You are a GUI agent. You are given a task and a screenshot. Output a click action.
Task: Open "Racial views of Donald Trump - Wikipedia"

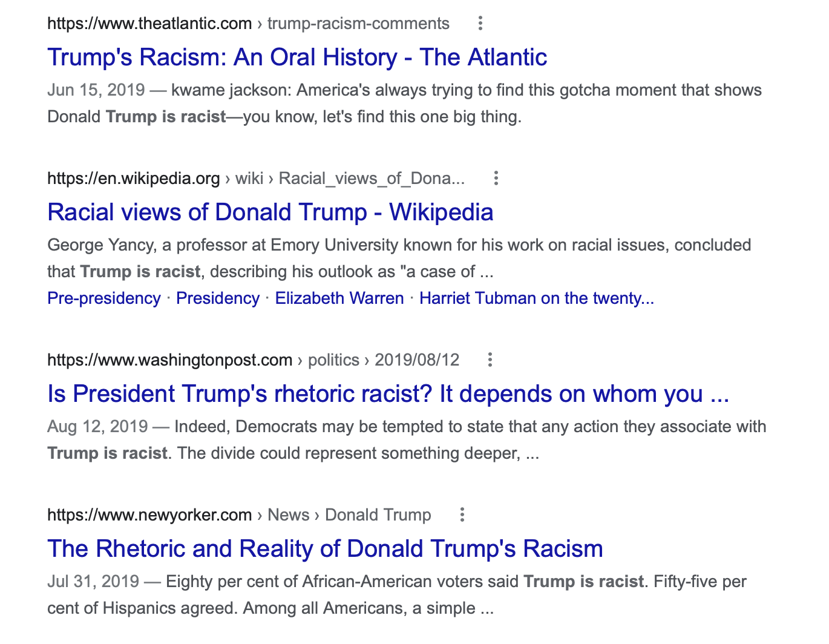tap(270, 212)
